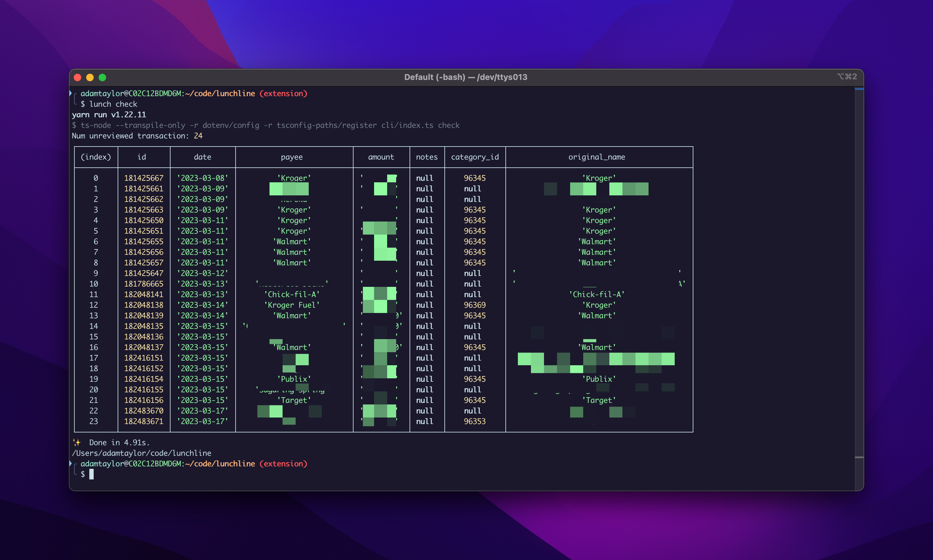This screenshot has width=933, height=560.
Task: Click the red close window button
Action: 77,77
